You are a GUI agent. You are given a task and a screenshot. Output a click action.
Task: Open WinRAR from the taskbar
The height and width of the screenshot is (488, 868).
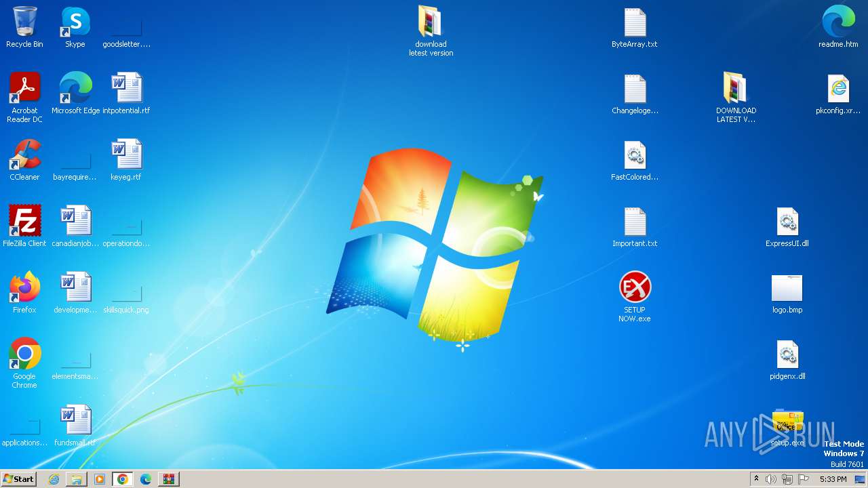pos(169,479)
